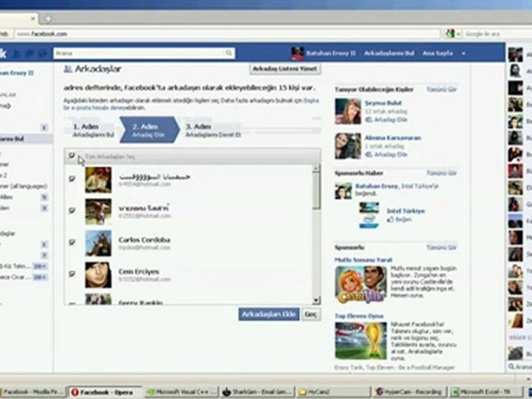The height and width of the screenshot is (399, 532).
Task: Open SharkGen Email Gen taskbar item
Action: [257, 392]
